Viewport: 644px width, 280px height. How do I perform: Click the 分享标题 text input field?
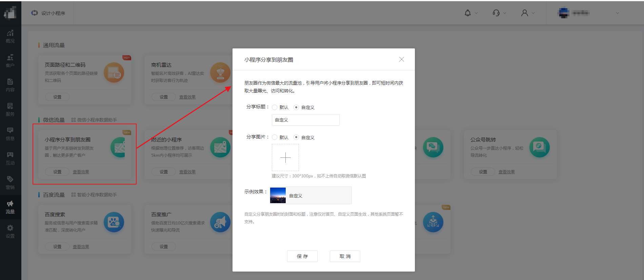point(306,120)
